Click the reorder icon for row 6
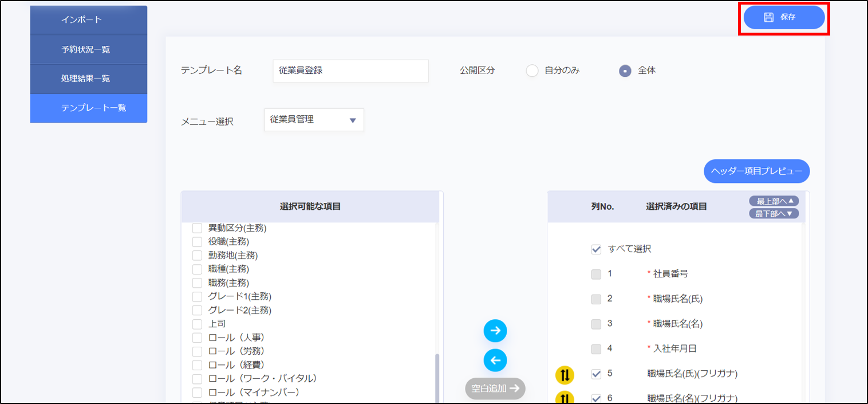Image resolution: width=868 pixels, height=404 pixels. [x=565, y=398]
